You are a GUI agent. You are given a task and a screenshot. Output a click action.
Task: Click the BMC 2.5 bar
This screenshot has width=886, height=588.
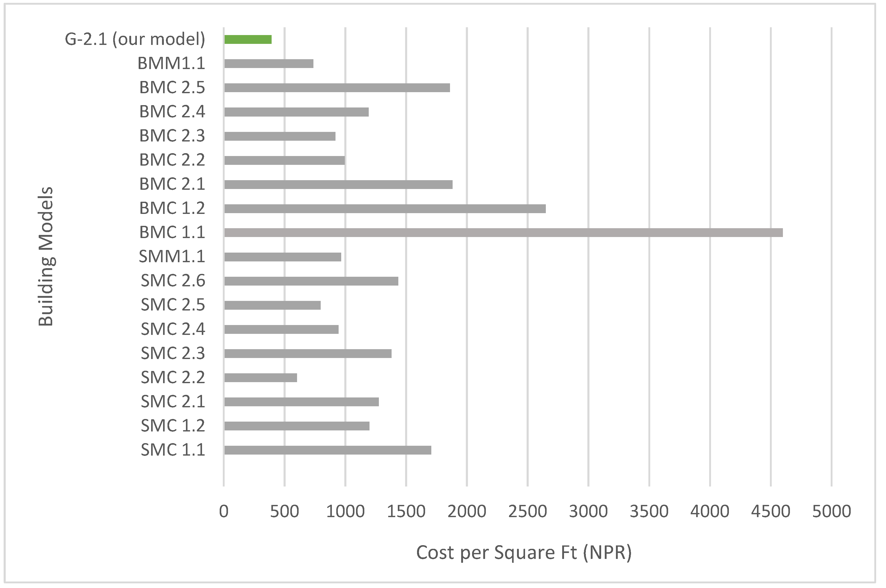[x=337, y=88]
